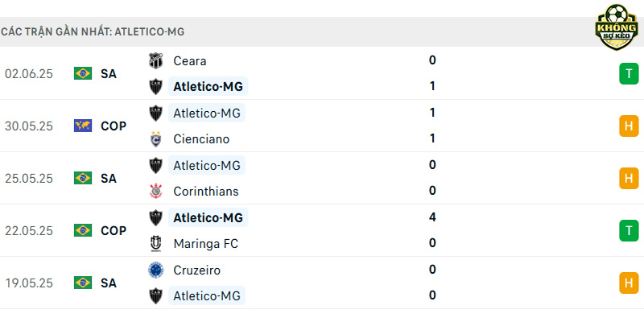Click the green T badge for Ceara match

(x=629, y=74)
